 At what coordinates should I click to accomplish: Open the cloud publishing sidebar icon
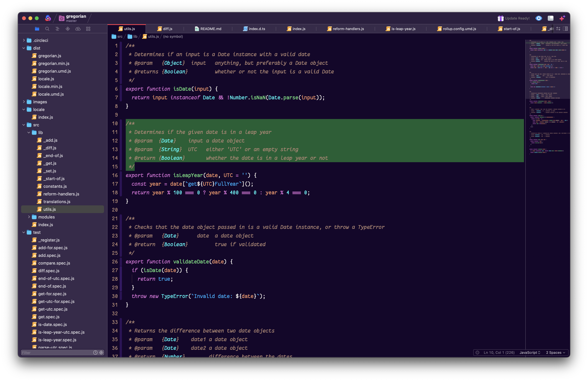coord(78,29)
